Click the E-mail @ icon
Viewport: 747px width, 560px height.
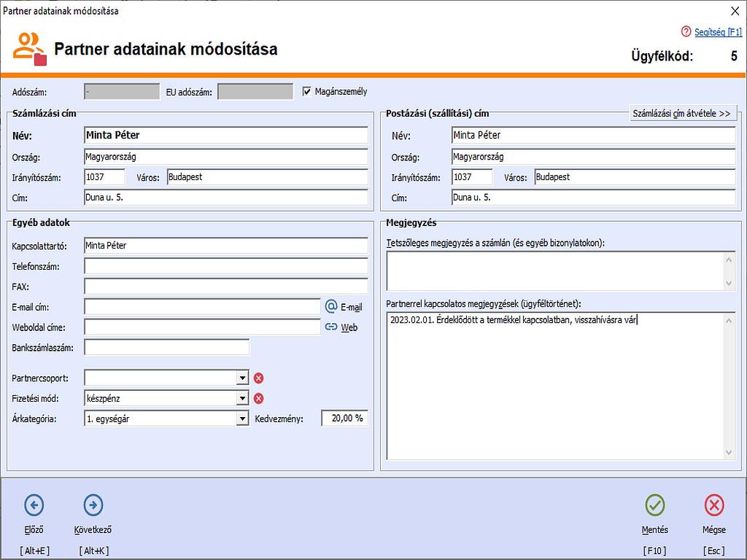pos(331,307)
